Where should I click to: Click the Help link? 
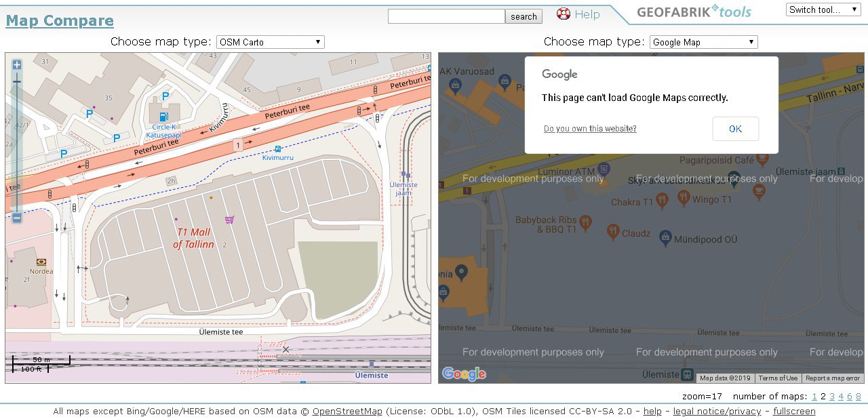pyautogui.click(x=587, y=14)
